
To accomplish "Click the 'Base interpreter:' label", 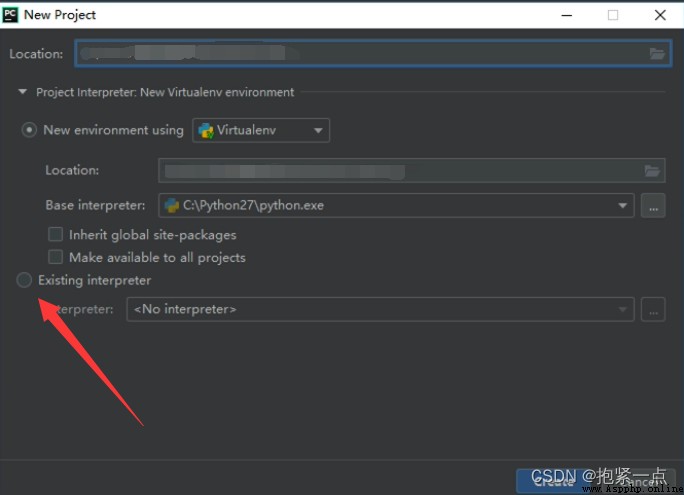I will [95, 205].
